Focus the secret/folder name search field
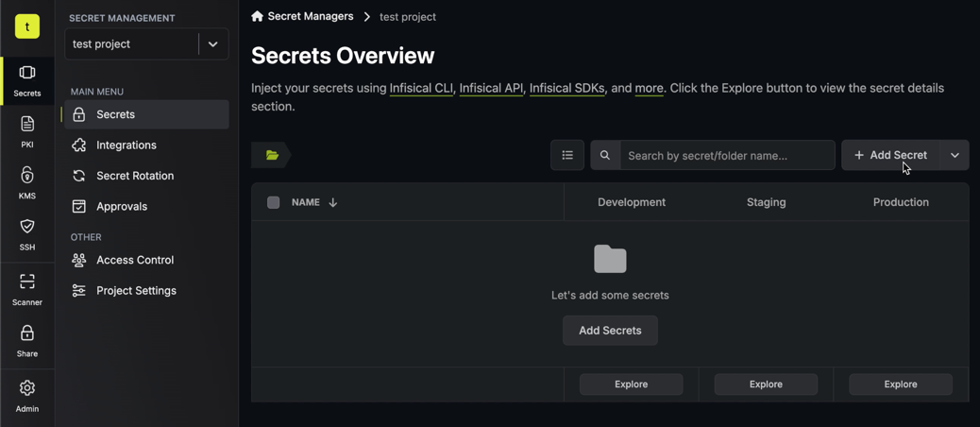 727,155
